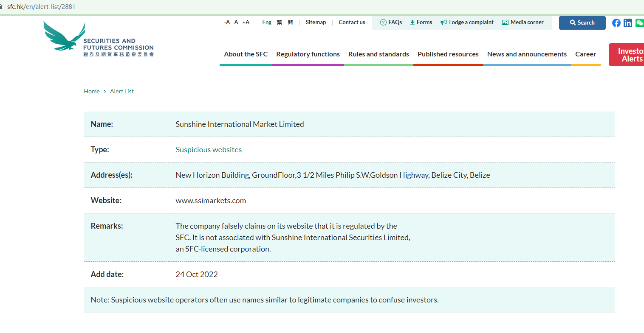Follow the Suspicious websites link
This screenshot has height=333, width=644.
coord(209,150)
